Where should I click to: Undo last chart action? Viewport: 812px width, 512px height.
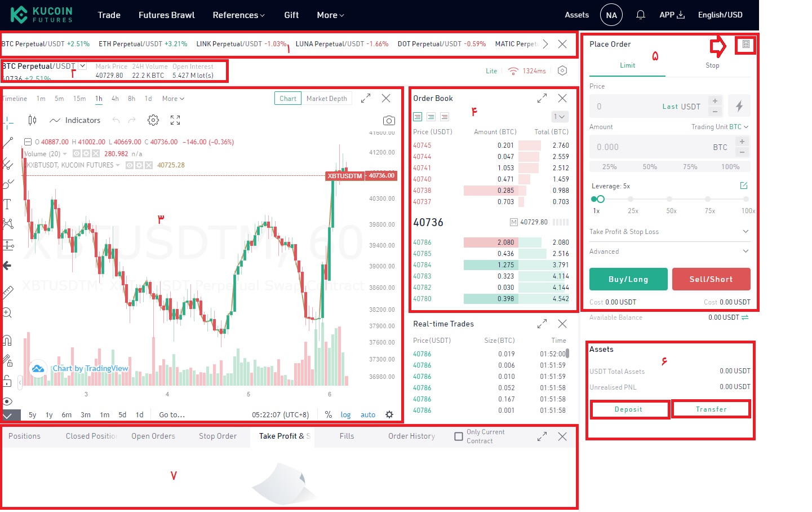pos(116,120)
